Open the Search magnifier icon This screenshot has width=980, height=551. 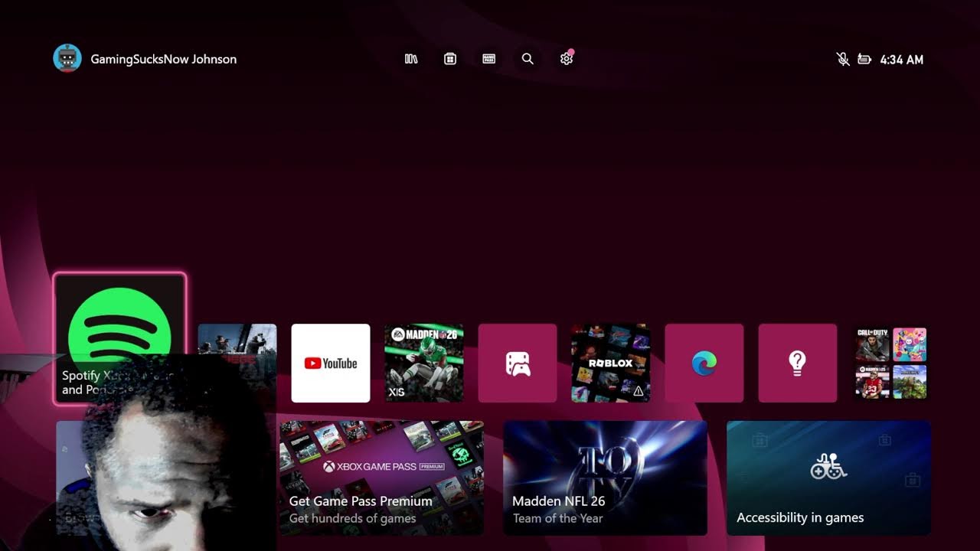coord(528,59)
